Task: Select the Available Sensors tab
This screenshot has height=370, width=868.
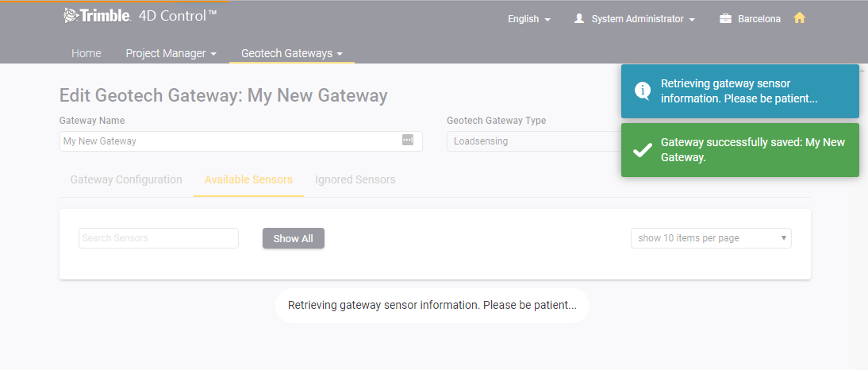Action: pyautogui.click(x=248, y=179)
